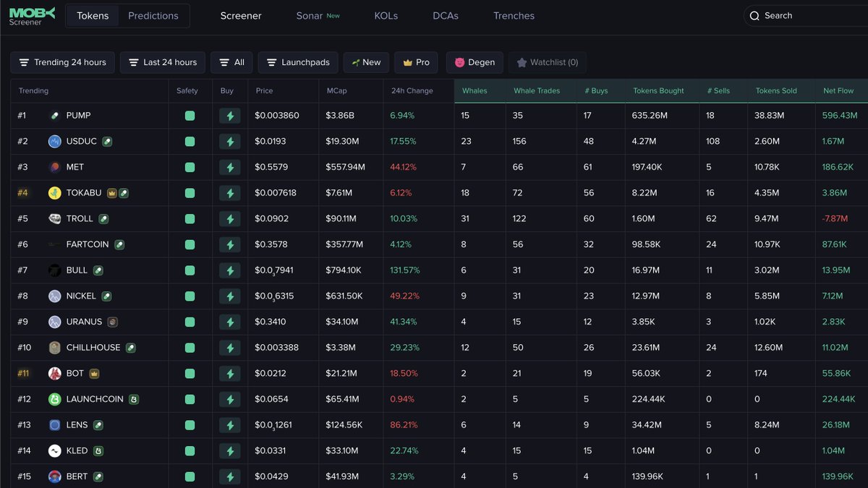868x488 pixels.
Task: Open the Trending 24 hours dropdown
Action: click(x=63, y=62)
